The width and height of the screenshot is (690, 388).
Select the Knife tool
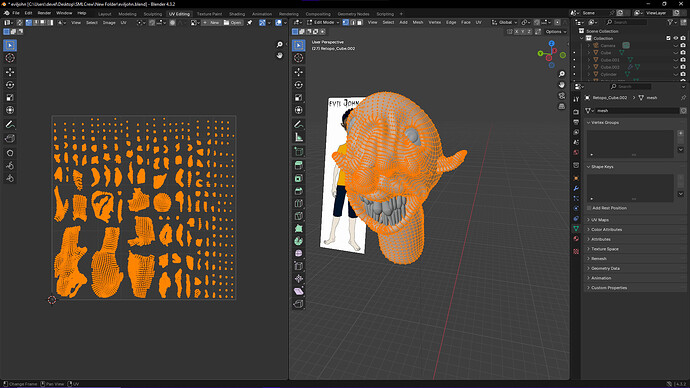click(x=298, y=216)
